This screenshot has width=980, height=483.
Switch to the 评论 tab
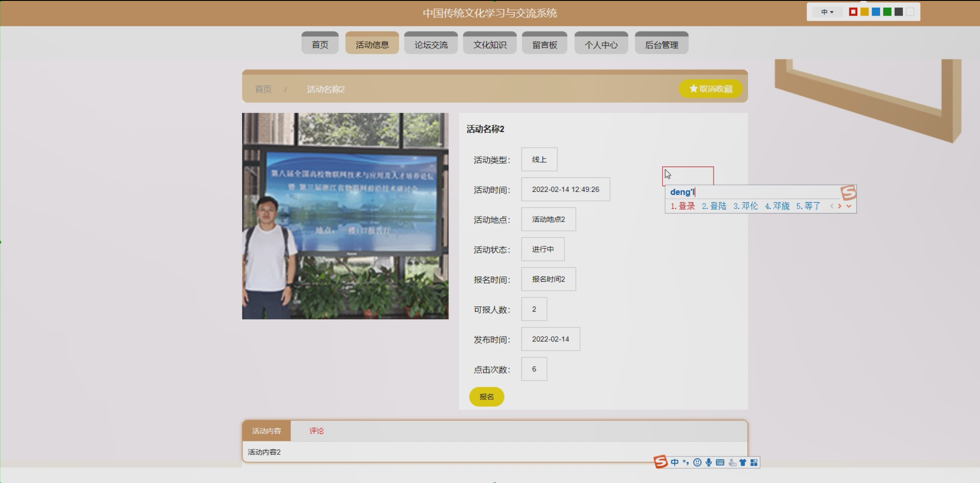(316, 431)
